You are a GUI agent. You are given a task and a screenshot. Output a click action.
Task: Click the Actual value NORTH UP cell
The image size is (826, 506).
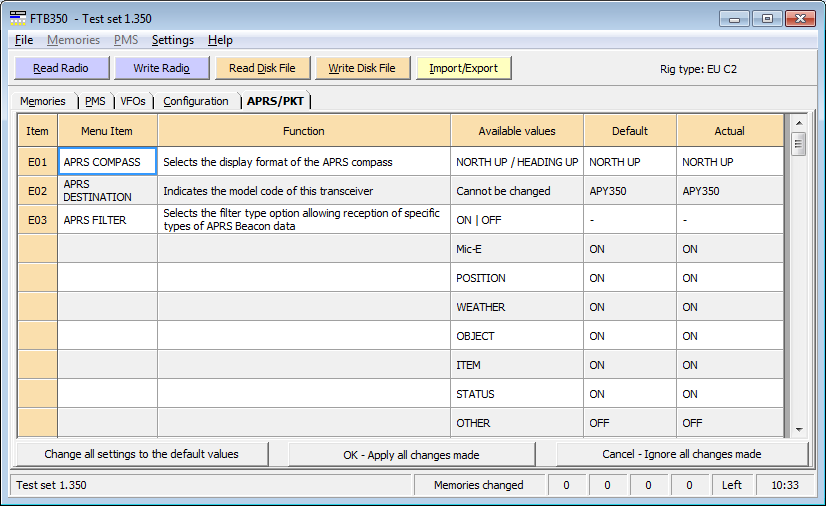(x=729, y=162)
